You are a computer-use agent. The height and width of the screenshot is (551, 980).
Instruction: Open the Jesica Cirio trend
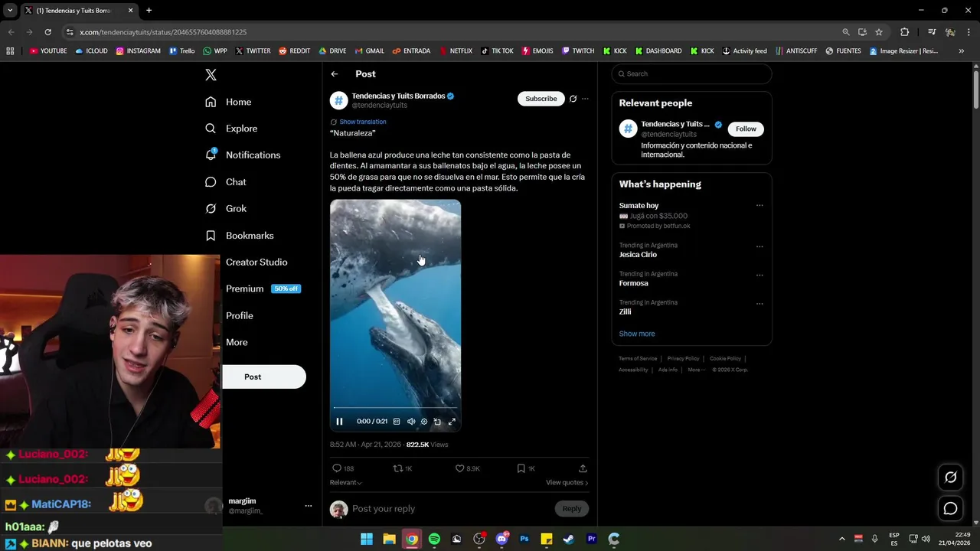638,255
